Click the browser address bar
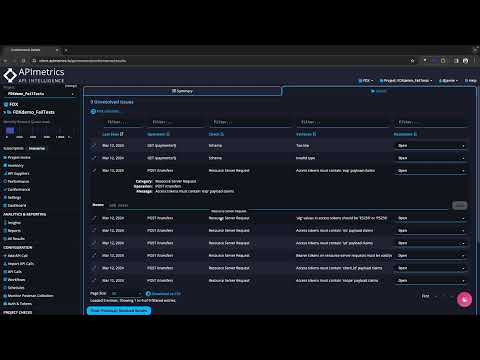 (x=220, y=61)
